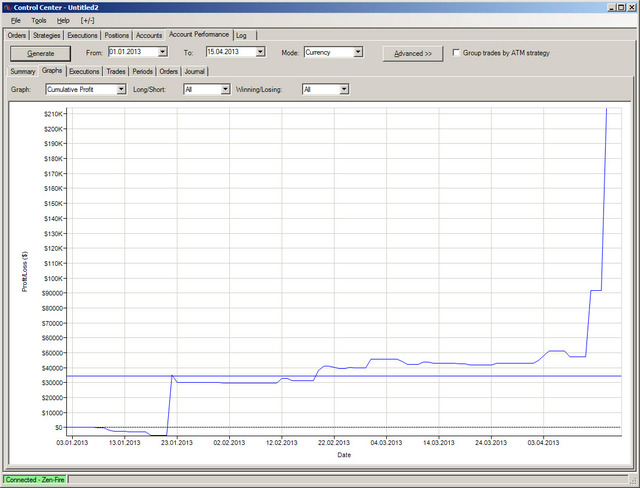Click the Advanced >> button
The height and width of the screenshot is (488, 640).
pos(413,53)
